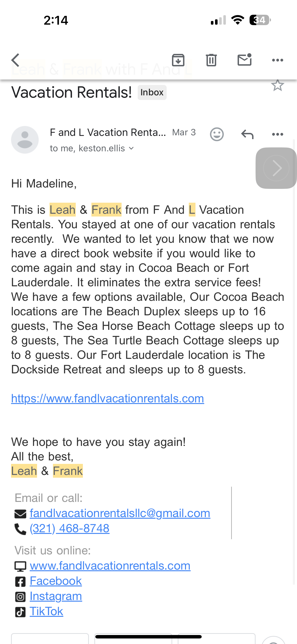
Task: Archive this email with the archive icon
Action: 178,60
